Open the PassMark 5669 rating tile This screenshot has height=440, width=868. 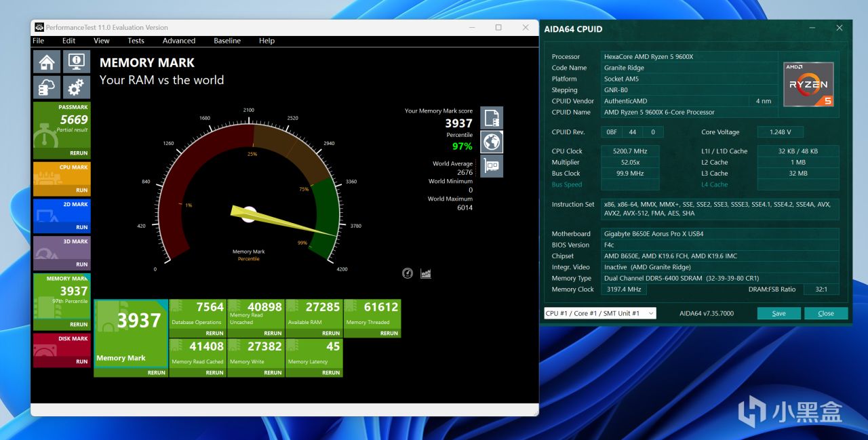tap(62, 125)
